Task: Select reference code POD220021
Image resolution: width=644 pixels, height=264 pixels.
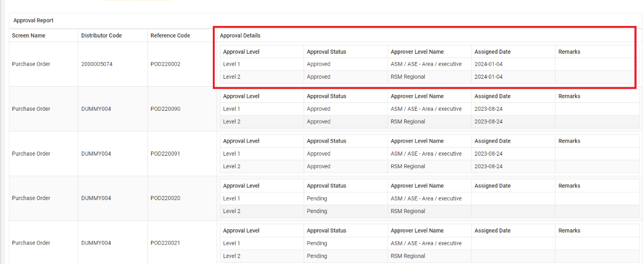Action: [166, 243]
